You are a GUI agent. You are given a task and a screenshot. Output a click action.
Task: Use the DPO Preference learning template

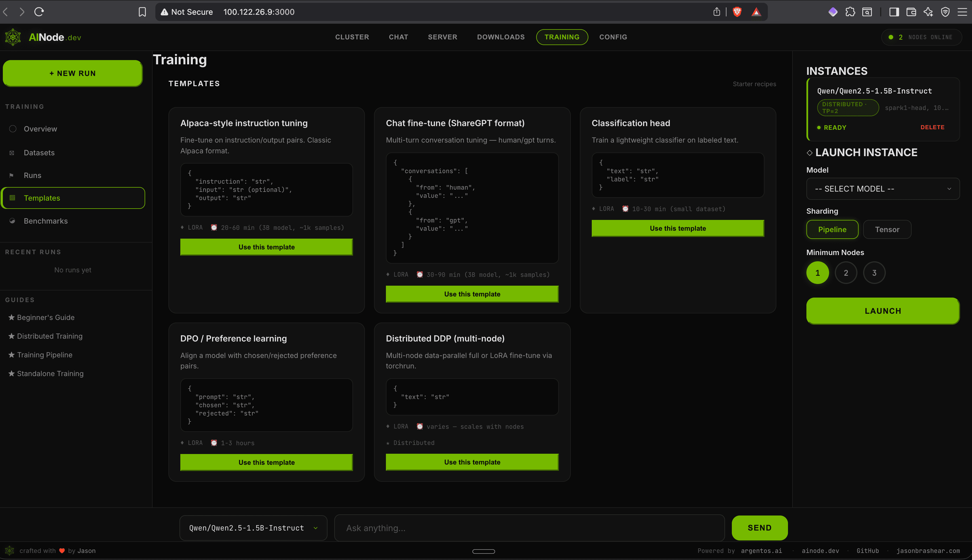click(266, 462)
